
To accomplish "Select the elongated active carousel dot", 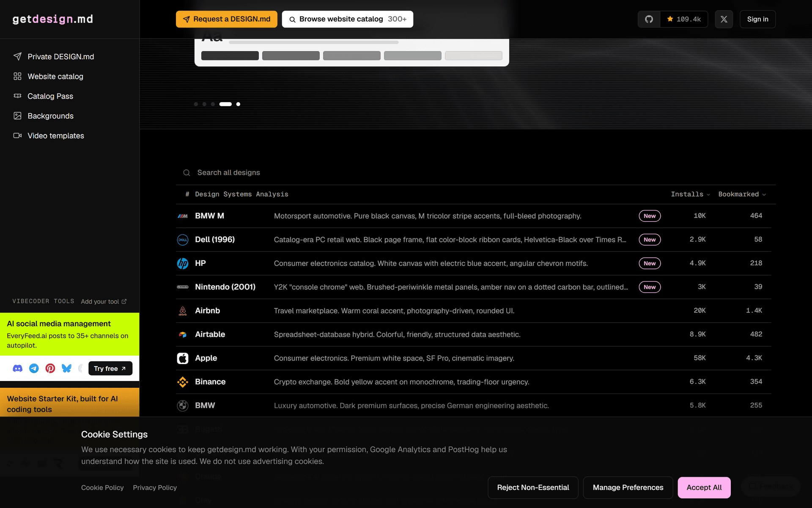I will 225,104.
